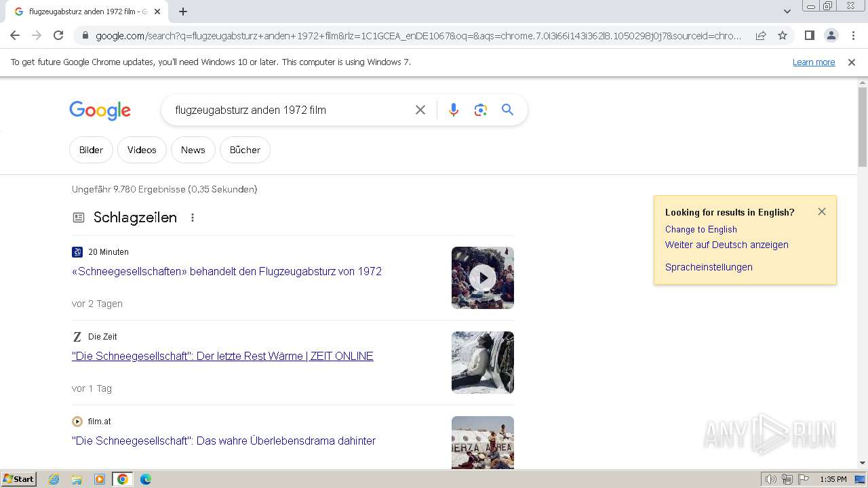This screenshot has height=488, width=868.
Task: Open film.at article thumbnail
Action: pos(483,443)
